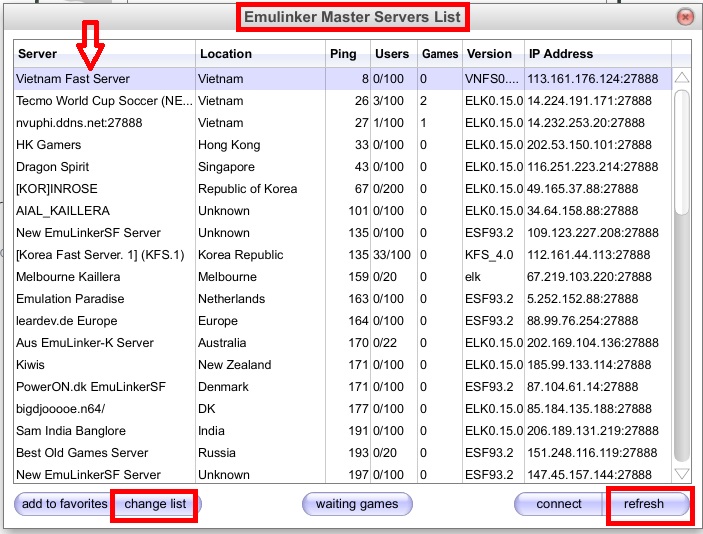Image resolution: width=703 pixels, height=534 pixels.
Task: Click IP address 5.252.152.88:27888
Action: (582, 299)
